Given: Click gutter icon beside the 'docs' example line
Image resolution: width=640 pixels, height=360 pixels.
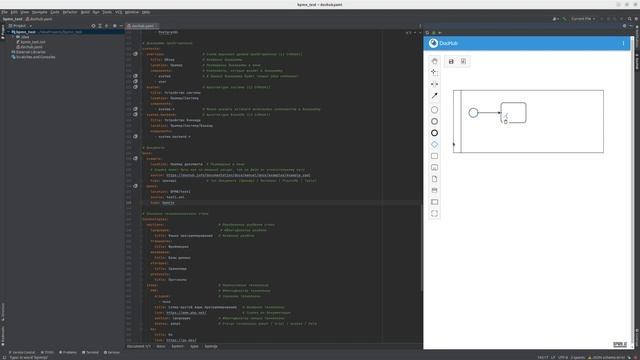Looking at the screenshot, I should point(136,158).
